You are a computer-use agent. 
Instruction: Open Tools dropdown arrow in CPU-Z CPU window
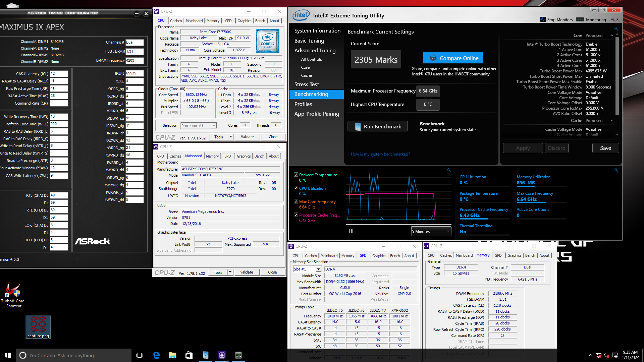click(x=231, y=137)
